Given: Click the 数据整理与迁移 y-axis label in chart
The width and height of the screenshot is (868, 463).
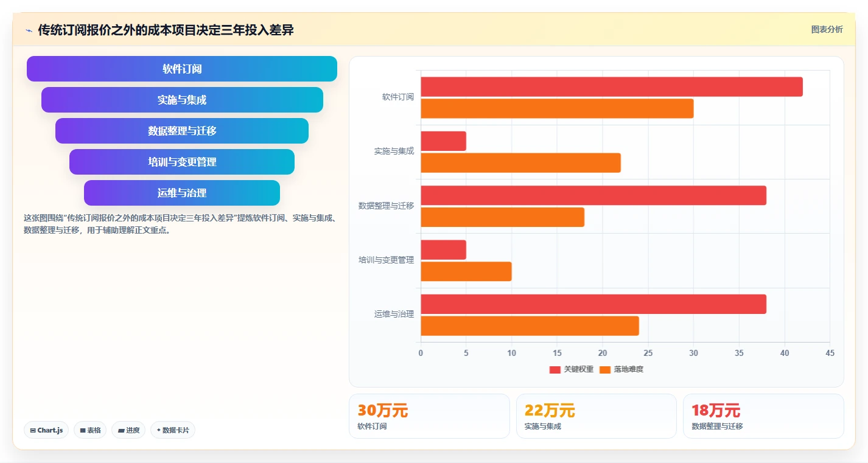Looking at the screenshot, I should coord(386,206).
